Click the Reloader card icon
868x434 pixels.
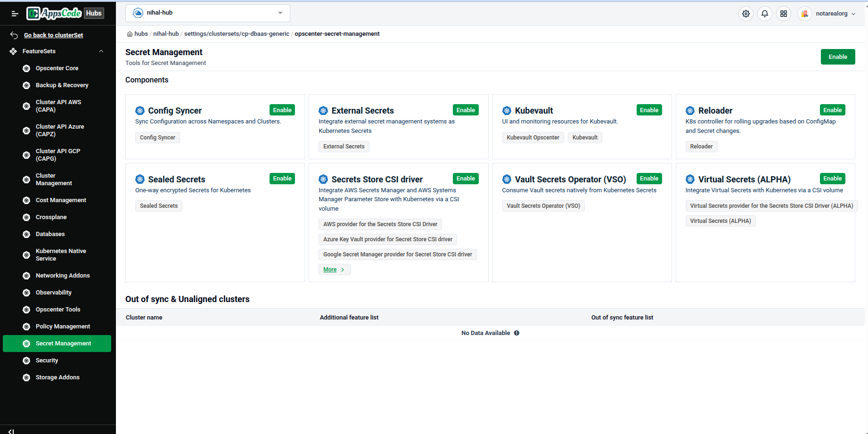pyautogui.click(x=690, y=111)
